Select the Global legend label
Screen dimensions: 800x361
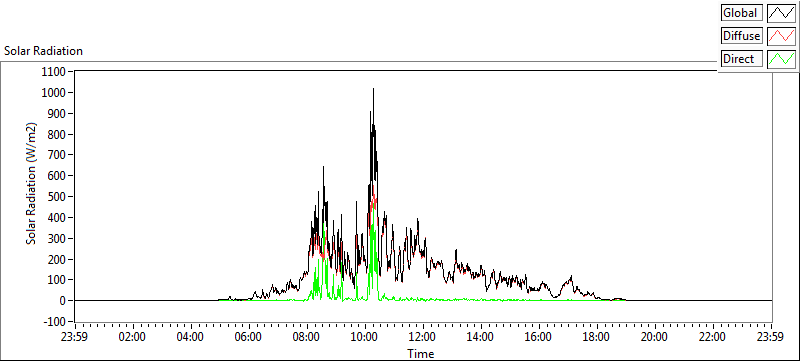tap(742, 13)
